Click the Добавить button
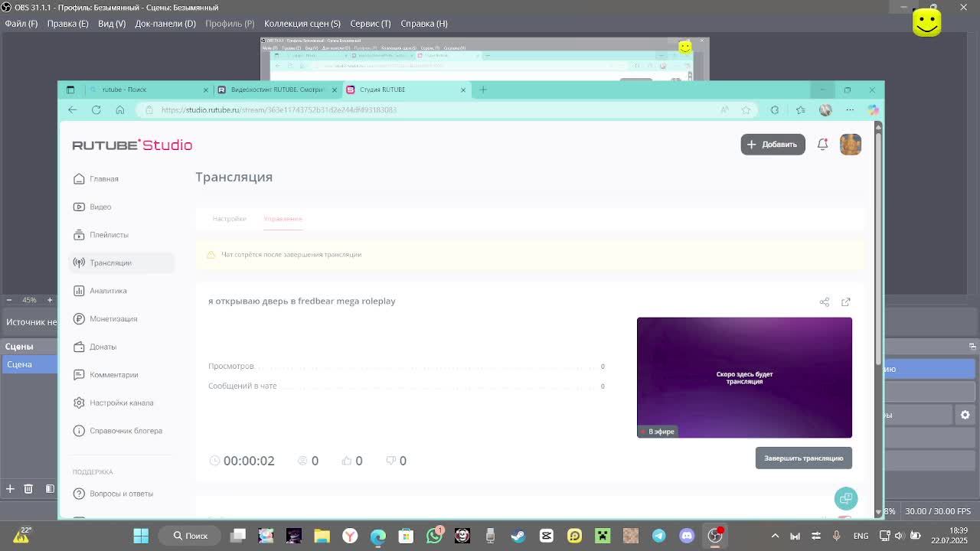 (x=773, y=144)
